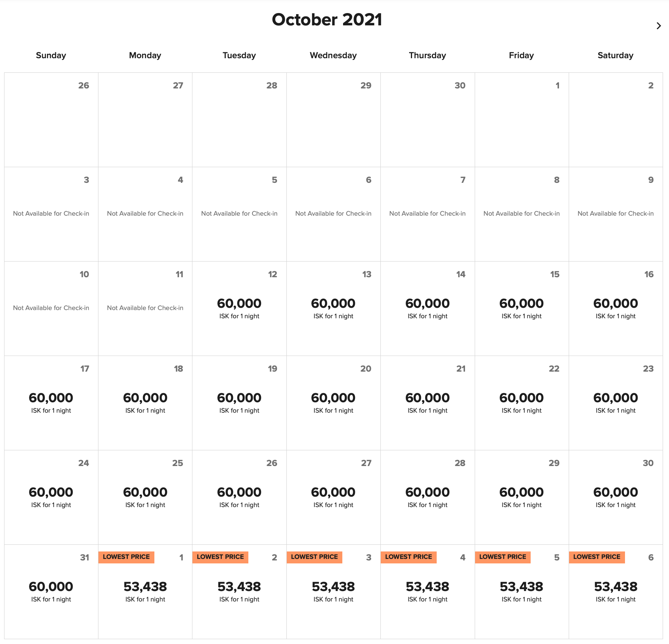
Task: Click the LOWEST PRICE badge on November 2
Action: click(220, 557)
